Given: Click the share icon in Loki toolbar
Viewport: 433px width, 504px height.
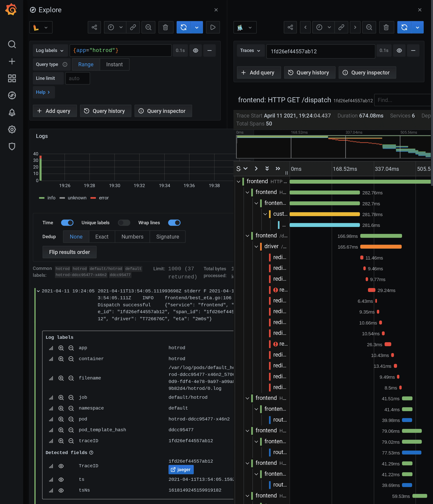Looking at the screenshot, I should [94, 27].
